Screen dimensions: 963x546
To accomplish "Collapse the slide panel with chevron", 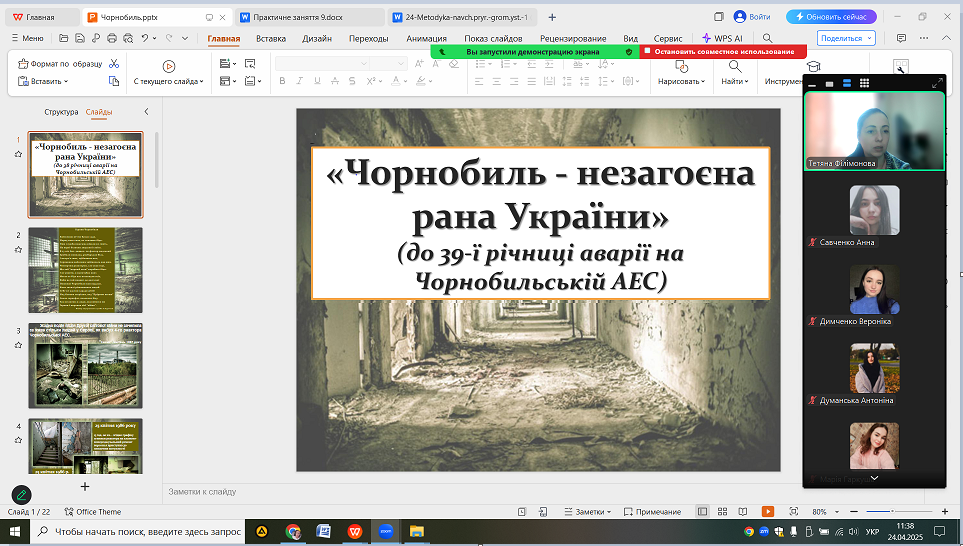I will coord(146,111).
